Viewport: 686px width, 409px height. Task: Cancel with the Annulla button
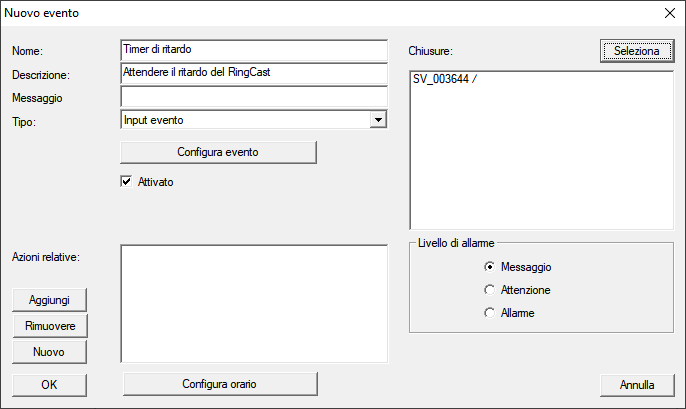click(x=637, y=384)
